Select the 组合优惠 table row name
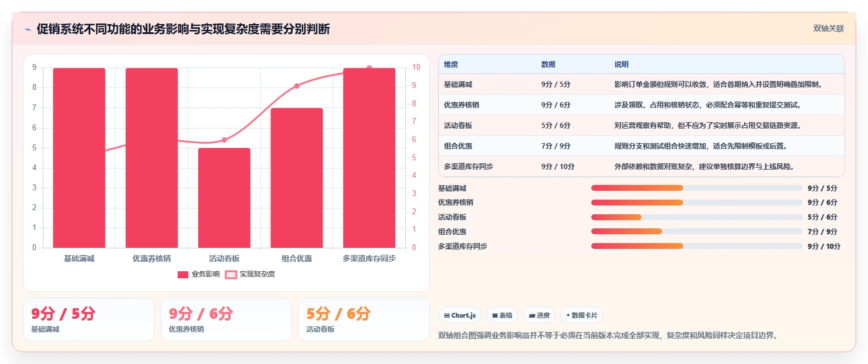The width and height of the screenshot is (868, 364). (x=458, y=146)
